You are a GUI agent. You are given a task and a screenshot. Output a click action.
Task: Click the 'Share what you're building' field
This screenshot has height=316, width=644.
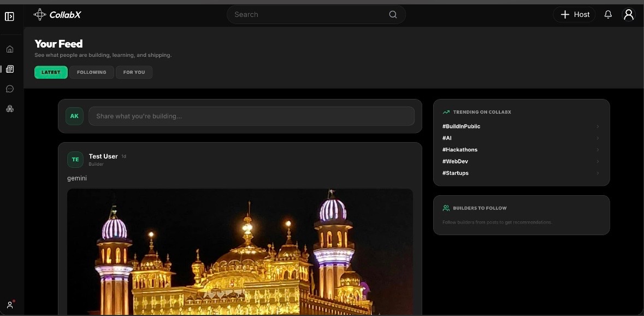click(251, 116)
